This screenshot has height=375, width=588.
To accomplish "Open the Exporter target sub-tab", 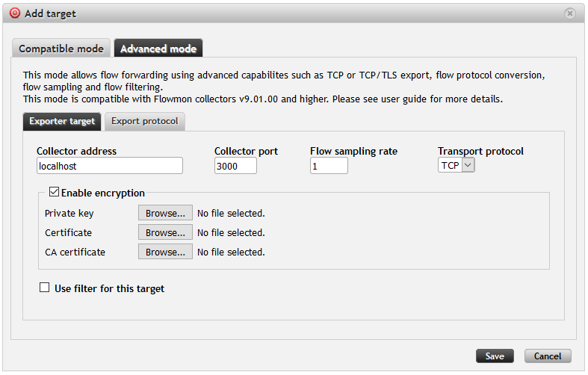I will click(62, 121).
